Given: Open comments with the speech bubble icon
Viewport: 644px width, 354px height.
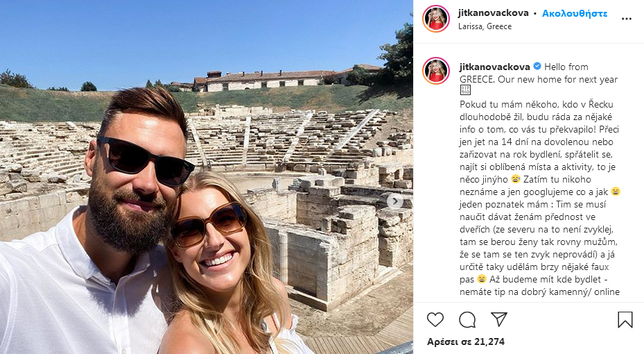Looking at the screenshot, I should pyautogui.click(x=467, y=319).
